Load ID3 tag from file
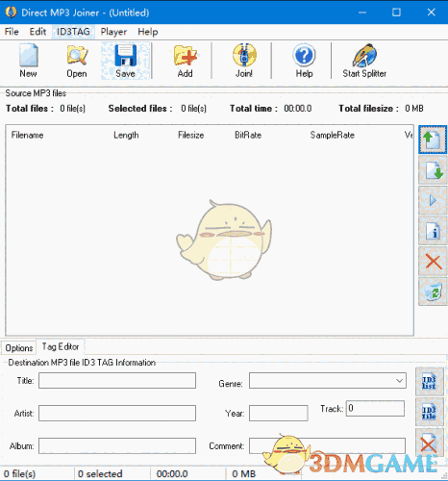The height and width of the screenshot is (481, 448). (x=430, y=412)
